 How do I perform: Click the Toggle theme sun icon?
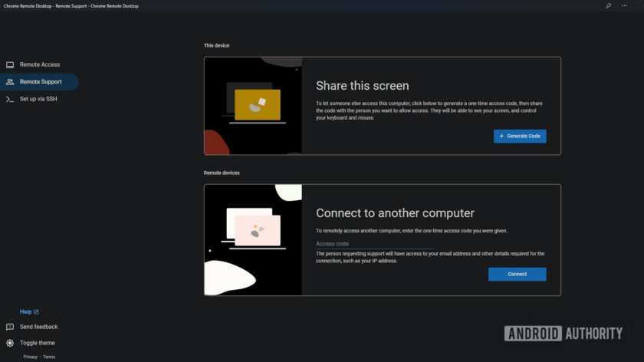coord(10,343)
